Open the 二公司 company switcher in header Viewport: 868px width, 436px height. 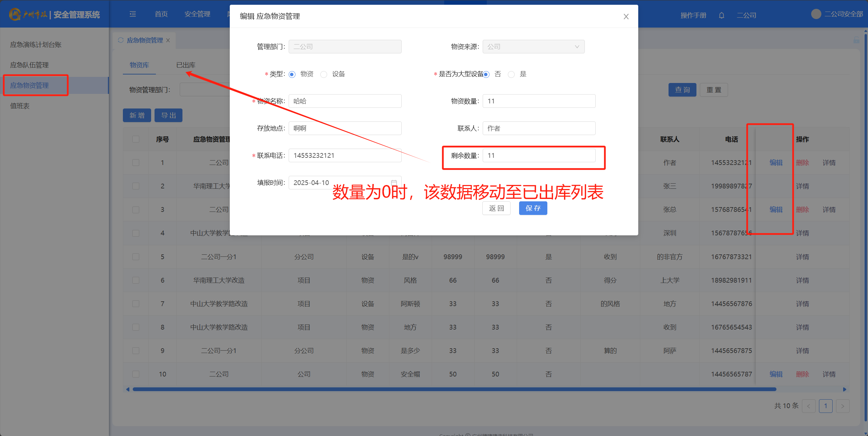pos(746,15)
